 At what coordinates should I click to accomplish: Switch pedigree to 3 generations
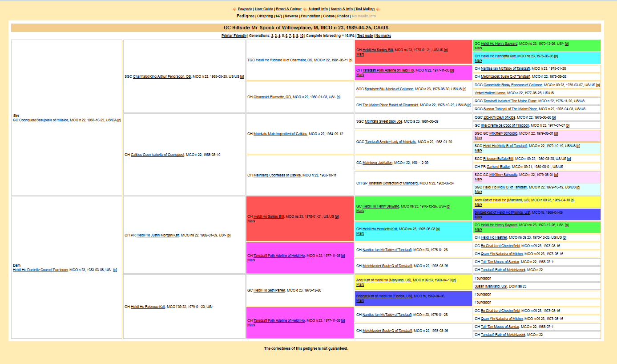pos(276,36)
